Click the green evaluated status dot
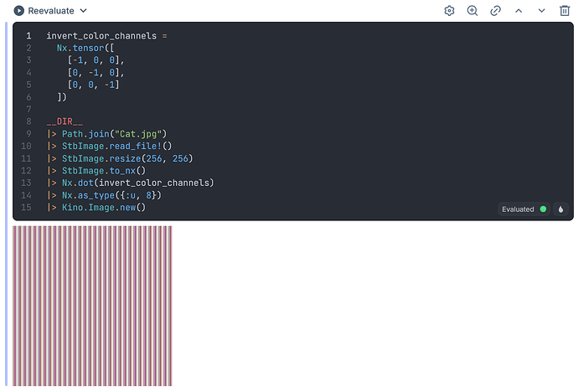The width and height of the screenshot is (578, 392). click(543, 209)
